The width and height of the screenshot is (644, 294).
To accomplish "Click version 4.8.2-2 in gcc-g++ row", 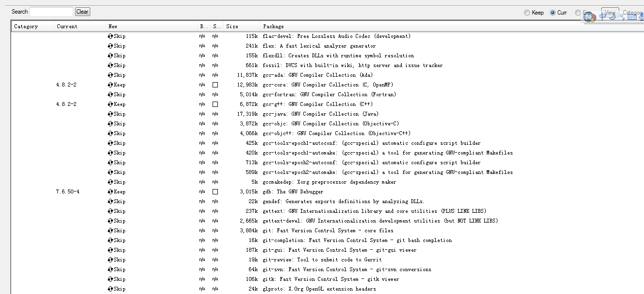I will (66, 104).
